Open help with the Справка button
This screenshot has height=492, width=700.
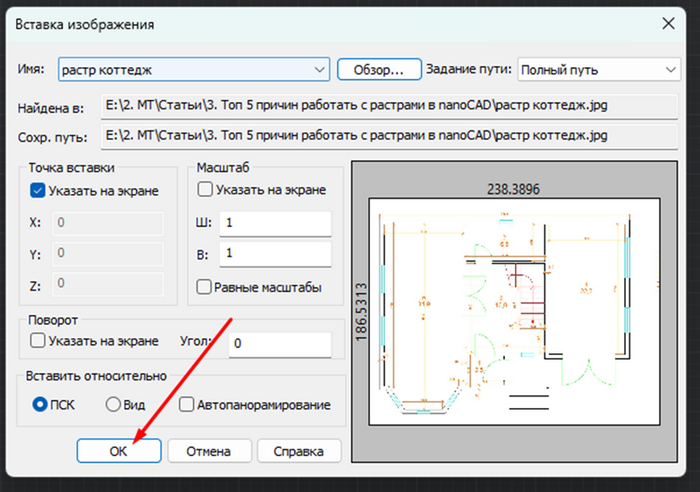[299, 451]
